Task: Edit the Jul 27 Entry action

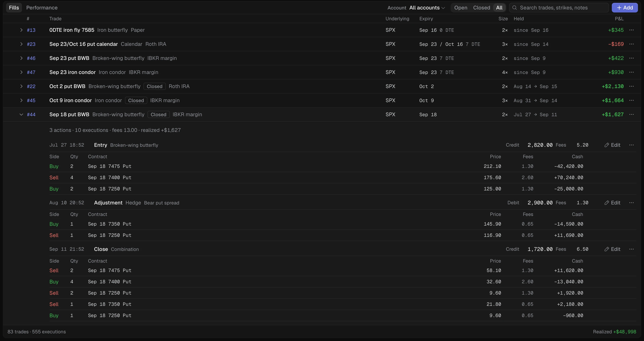Action: (x=612, y=145)
